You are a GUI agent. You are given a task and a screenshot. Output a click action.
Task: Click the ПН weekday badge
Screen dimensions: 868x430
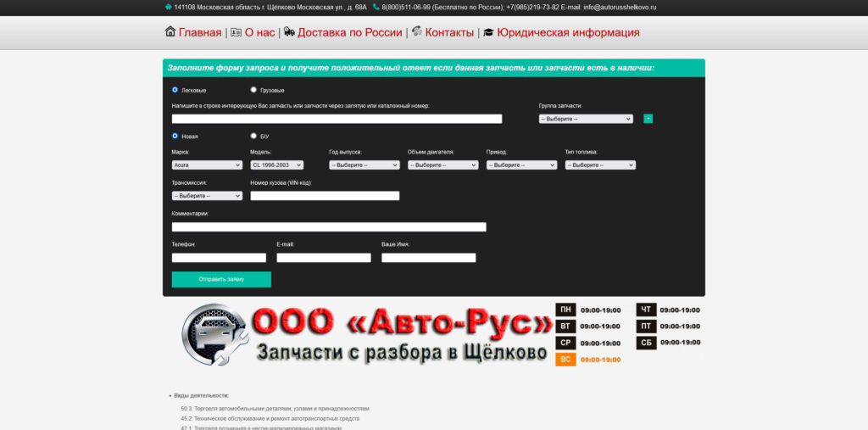click(565, 310)
